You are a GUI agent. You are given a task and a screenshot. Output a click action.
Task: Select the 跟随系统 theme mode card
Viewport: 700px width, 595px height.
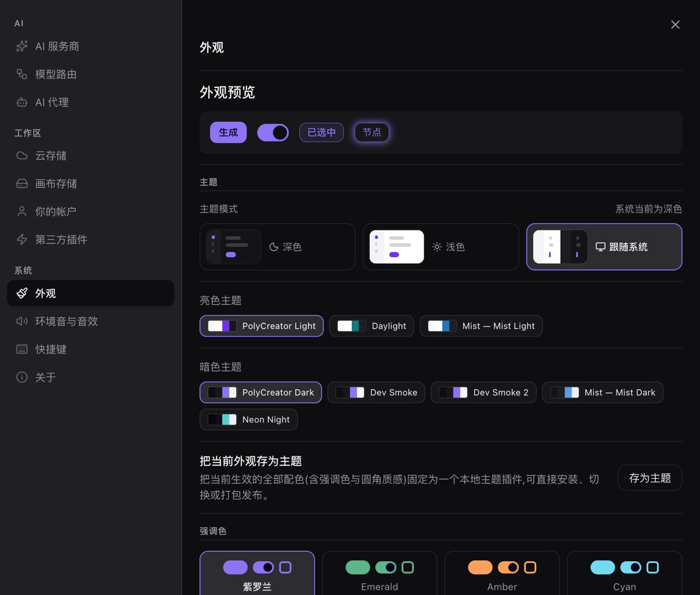point(604,247)
